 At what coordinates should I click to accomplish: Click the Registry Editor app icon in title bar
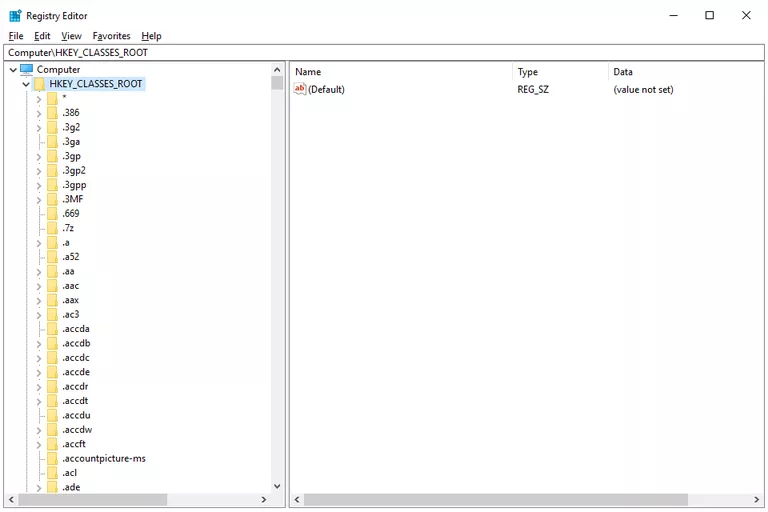tap(15, 16)
